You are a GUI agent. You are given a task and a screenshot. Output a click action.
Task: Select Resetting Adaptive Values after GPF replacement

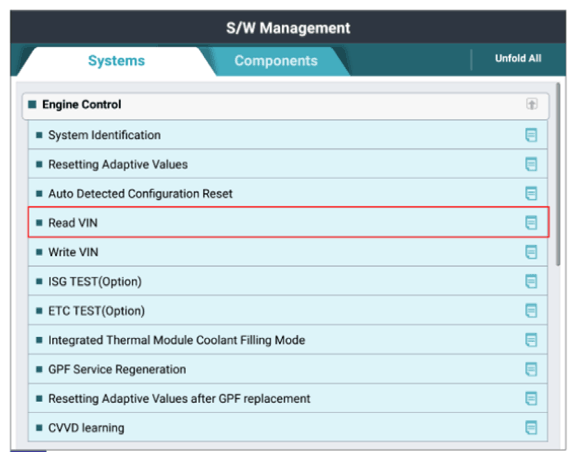pos(288,398)
